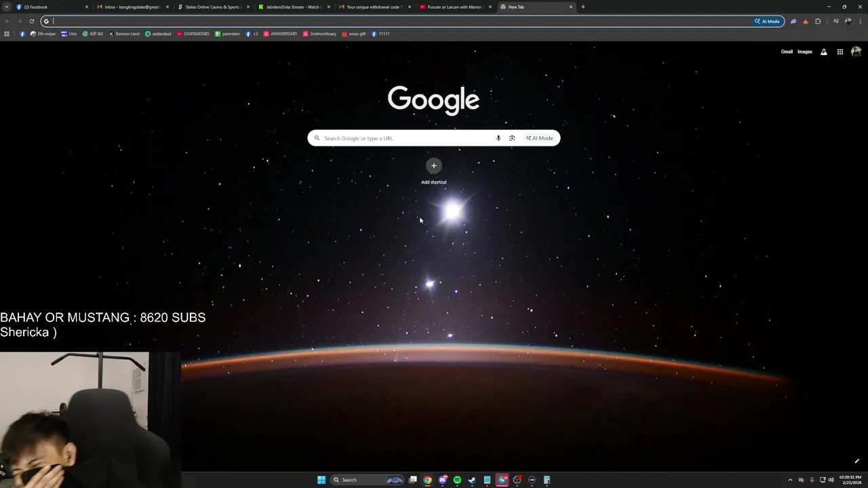This screenshot has height=488, width=868.
Task: Open Chrome from the taskbar
Action: [427, 480]
